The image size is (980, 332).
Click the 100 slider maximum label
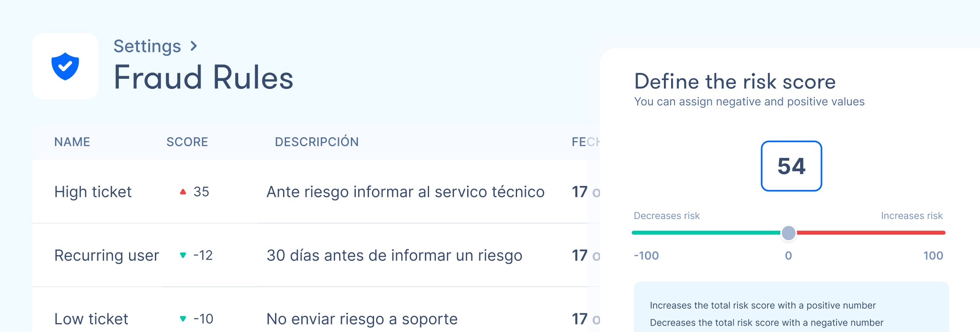[x=933, y=256]
